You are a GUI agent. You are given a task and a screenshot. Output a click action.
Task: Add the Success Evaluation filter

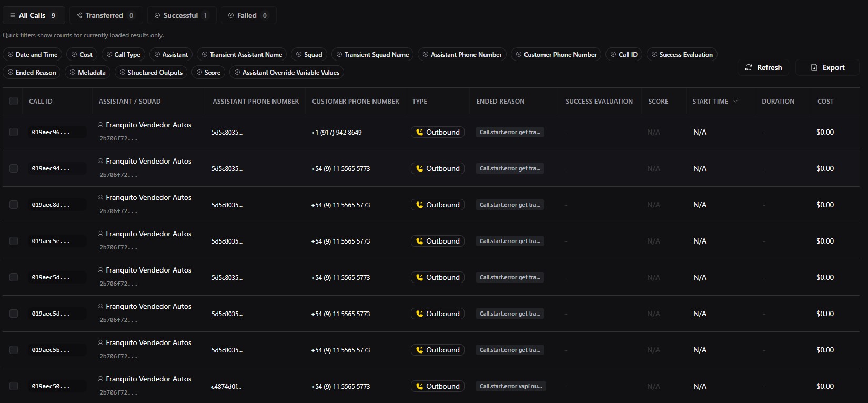coord(682,54)
